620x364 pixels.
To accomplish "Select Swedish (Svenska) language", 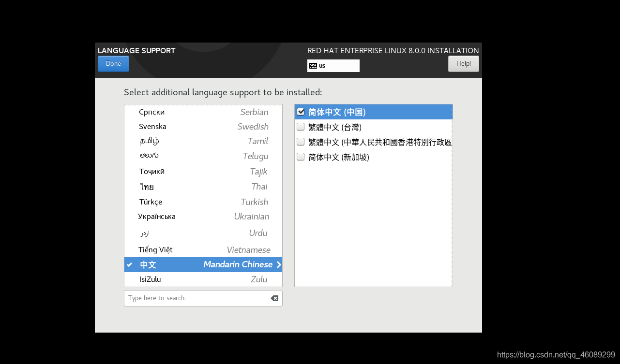I will click(x=203, y=127).
